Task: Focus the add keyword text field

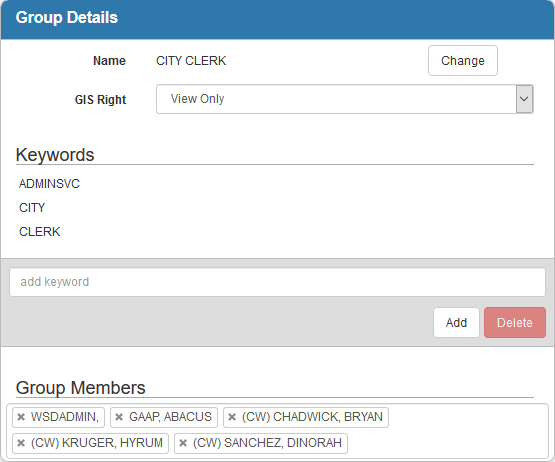Action: pyautogui.click(x=277, y=282)
